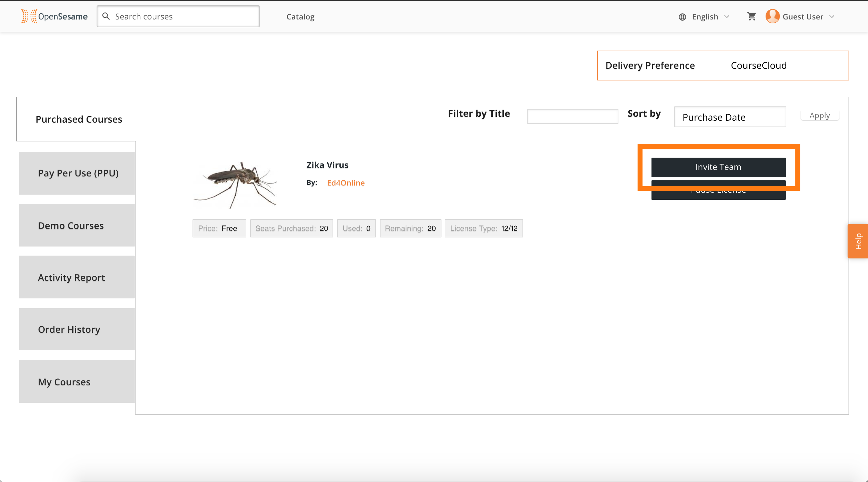Viewport: 868px width, 482px height.
Task: Click the Apply filter button
Action: pyautogui.click(x=819, y=115)
